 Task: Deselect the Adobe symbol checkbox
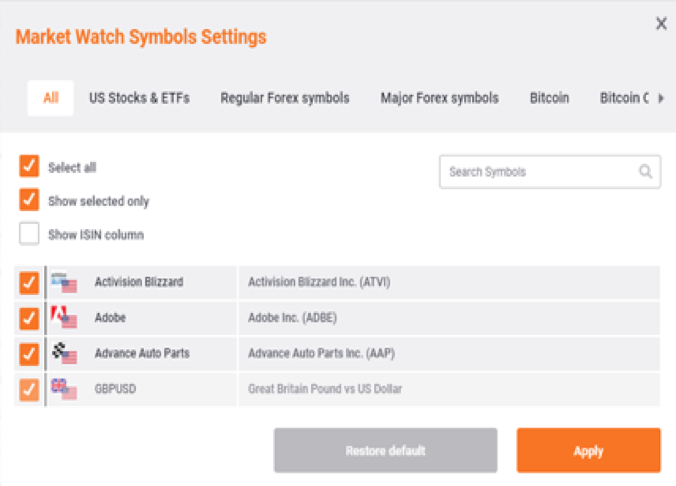pyautogui.click(x=29, y=318)
